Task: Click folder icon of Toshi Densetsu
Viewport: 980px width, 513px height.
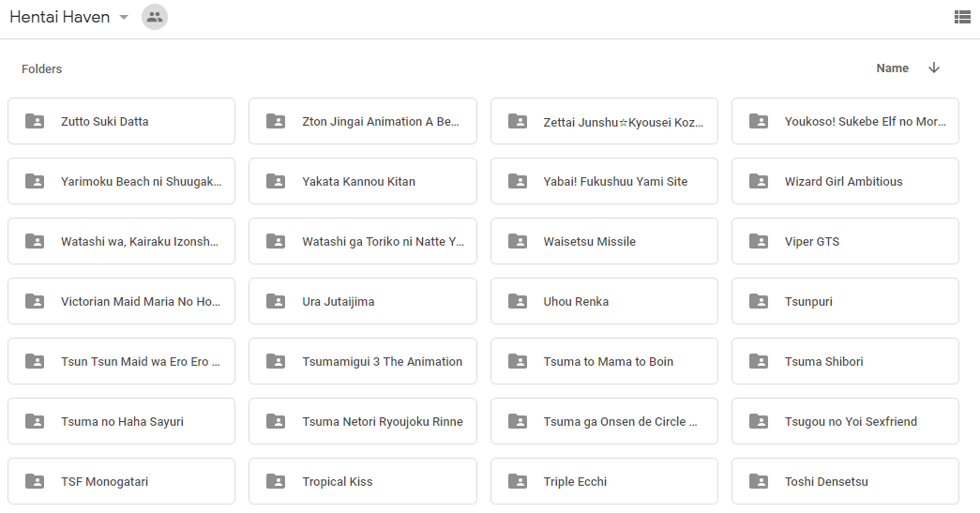Action: [758, 481]
